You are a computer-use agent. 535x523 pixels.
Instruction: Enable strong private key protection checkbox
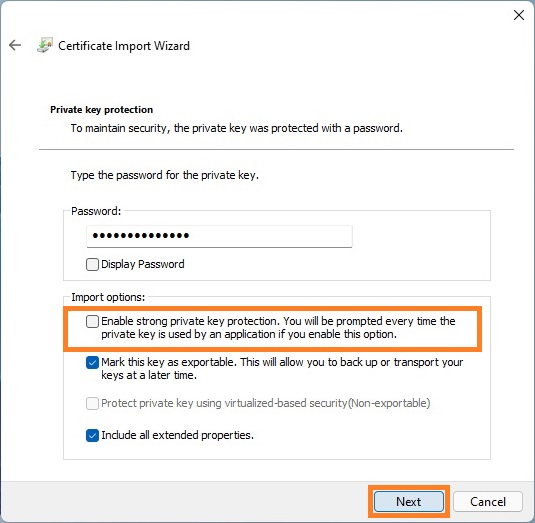92,321
